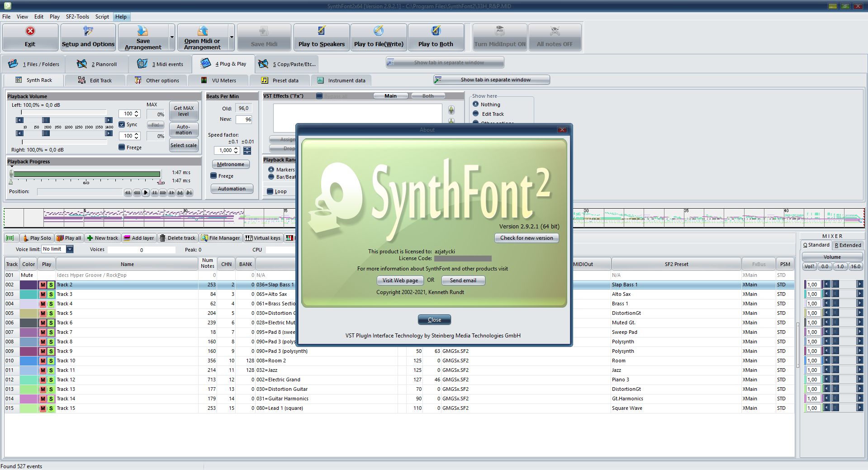Click the Play to Speakers icon
The width and height of the screenshot is (868, 470).
click(x=321, y=30)
